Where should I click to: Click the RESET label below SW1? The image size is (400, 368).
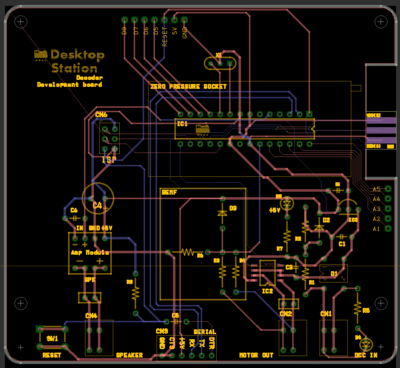coord(52,355)
